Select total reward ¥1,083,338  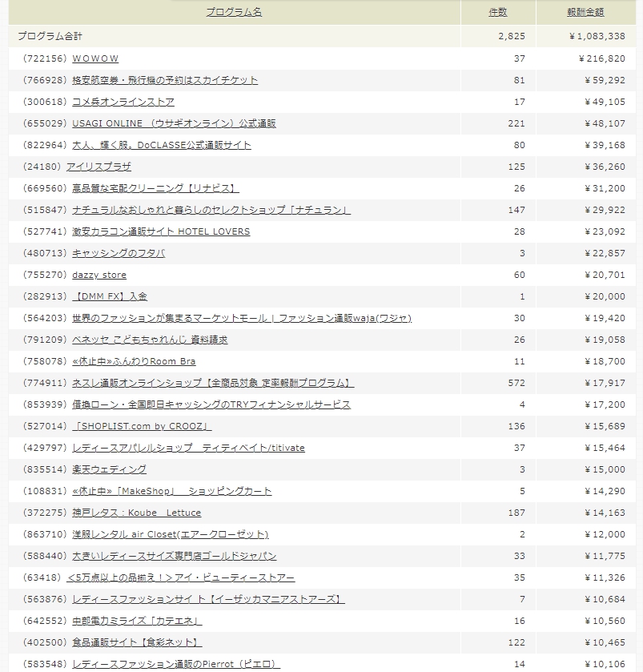point(597,36)
